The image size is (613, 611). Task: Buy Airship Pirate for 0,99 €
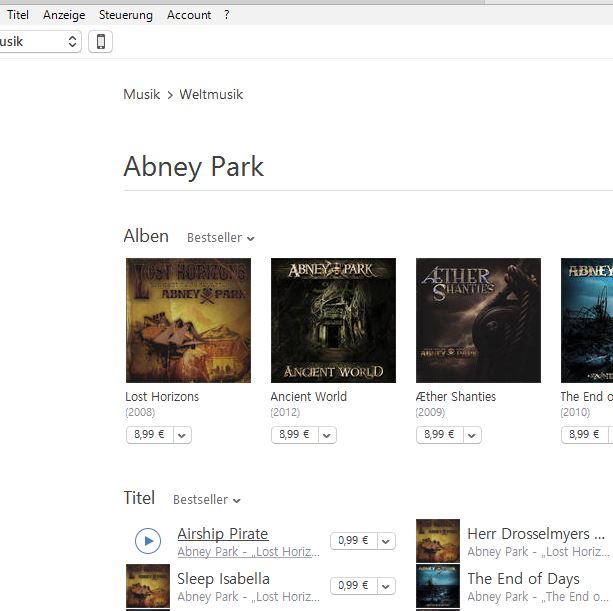pos(353,541)
